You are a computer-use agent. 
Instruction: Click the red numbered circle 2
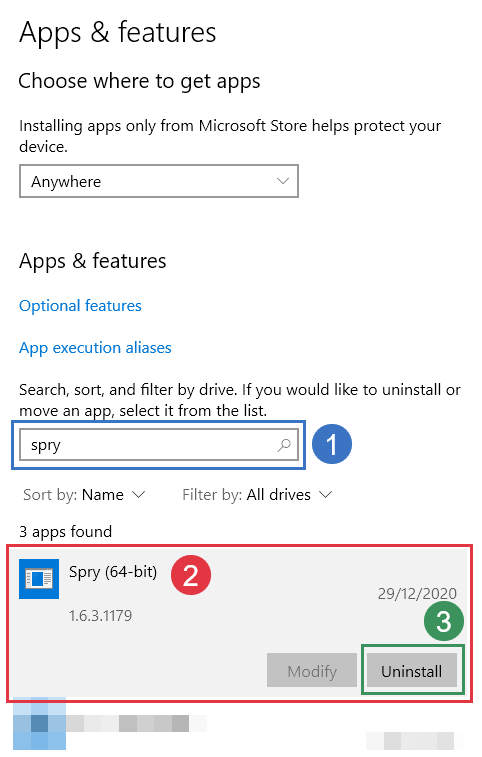click(x=191, y=575)
